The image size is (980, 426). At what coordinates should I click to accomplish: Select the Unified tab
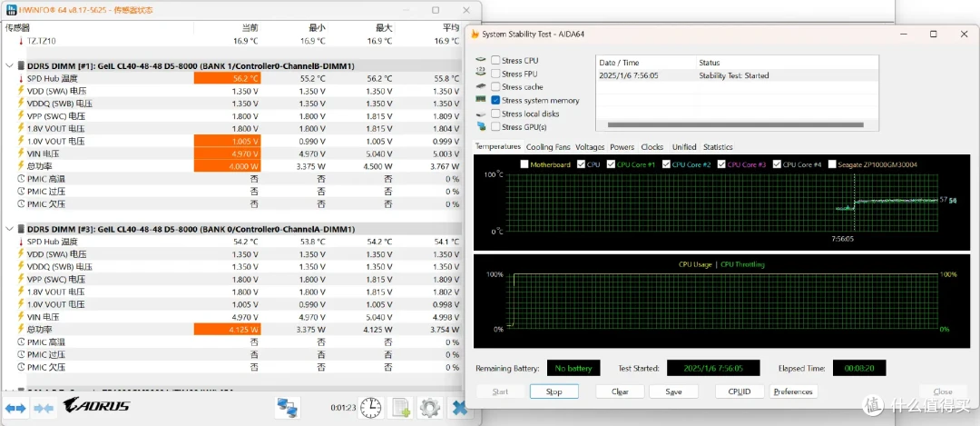(684, 147)
